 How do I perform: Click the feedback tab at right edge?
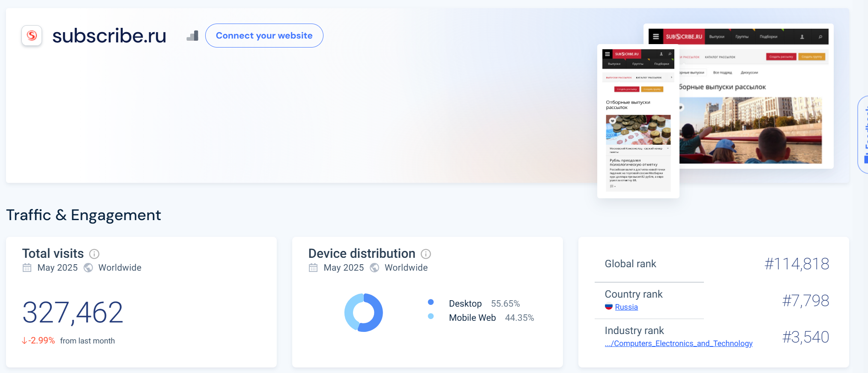coord(863,134)
